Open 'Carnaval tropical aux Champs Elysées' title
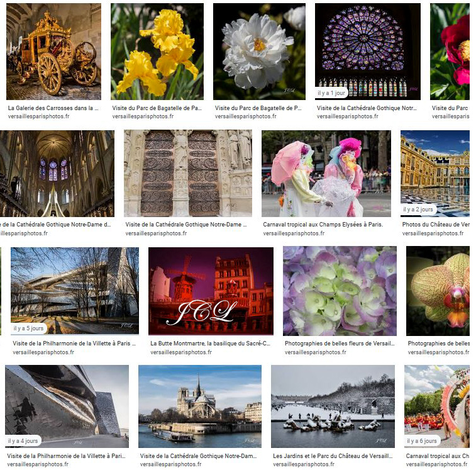This screenshot has width=476, height=470. [x=323, y=224]
